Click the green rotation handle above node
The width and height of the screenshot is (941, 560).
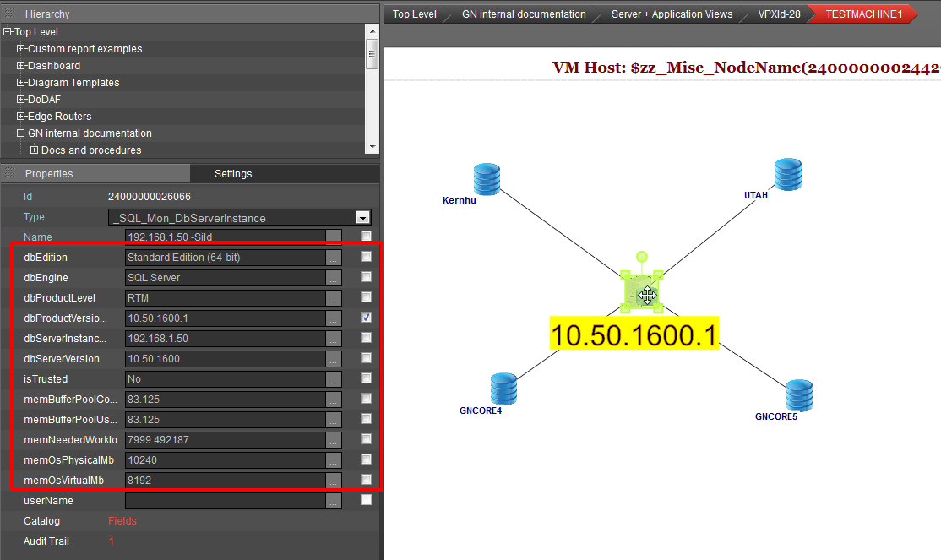click(x=642, y=256)
